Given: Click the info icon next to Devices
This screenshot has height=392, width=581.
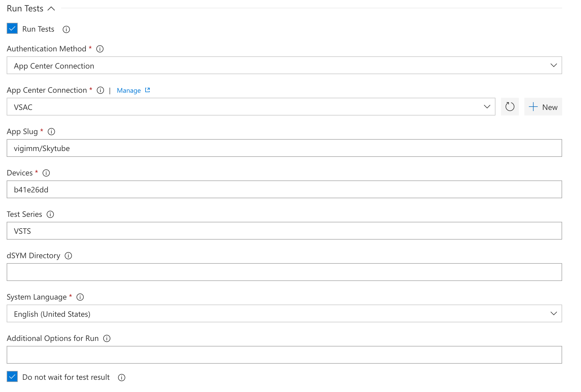Looking at the screenshot, I should point(47,173).
